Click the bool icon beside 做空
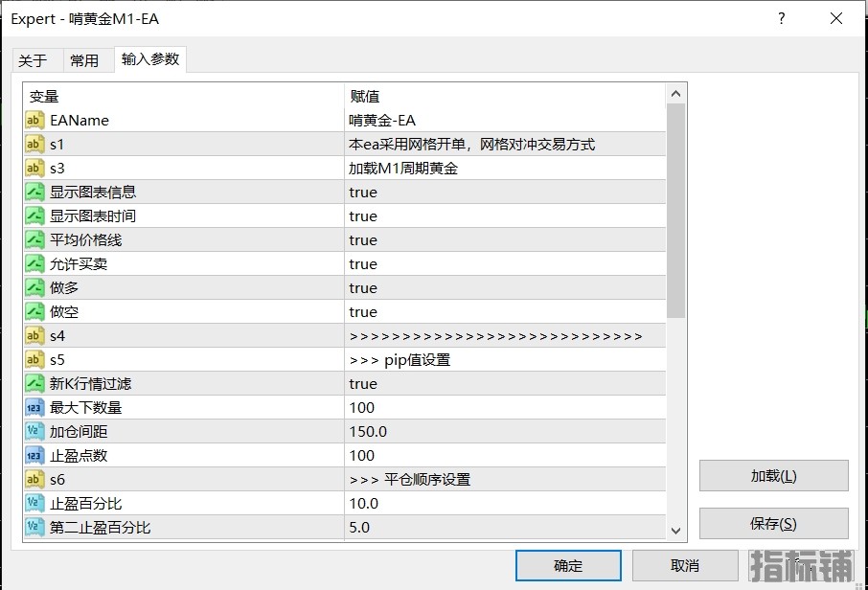This screenshot has height=590, width=868. 34,311
